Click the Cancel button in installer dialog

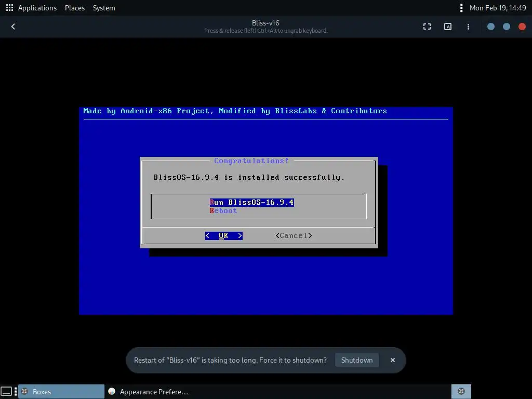(294, 235)
